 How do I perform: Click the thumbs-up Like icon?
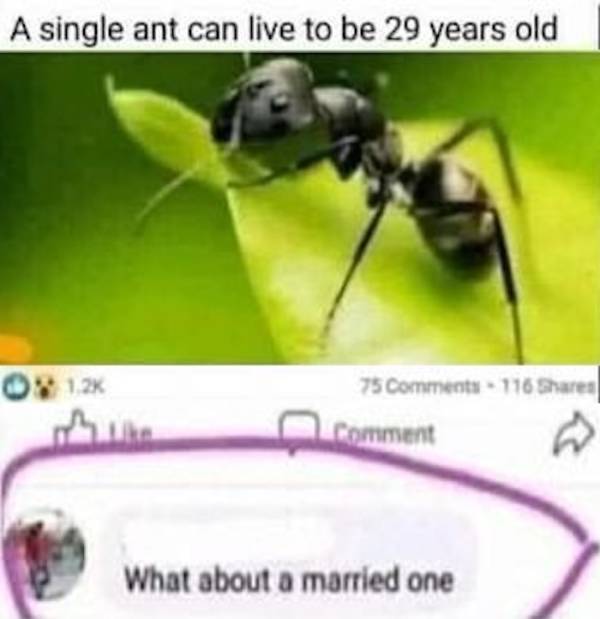75,429
